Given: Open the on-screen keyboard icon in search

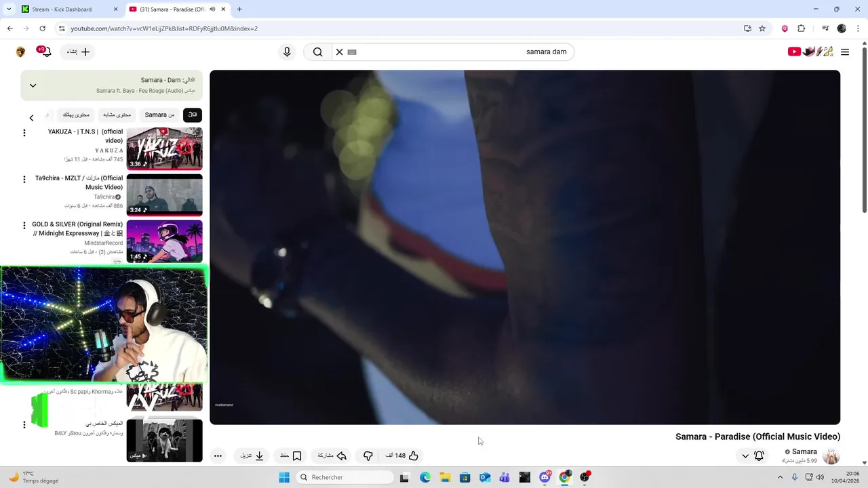Looking at the screenshot, I should (x=352, y=52).
